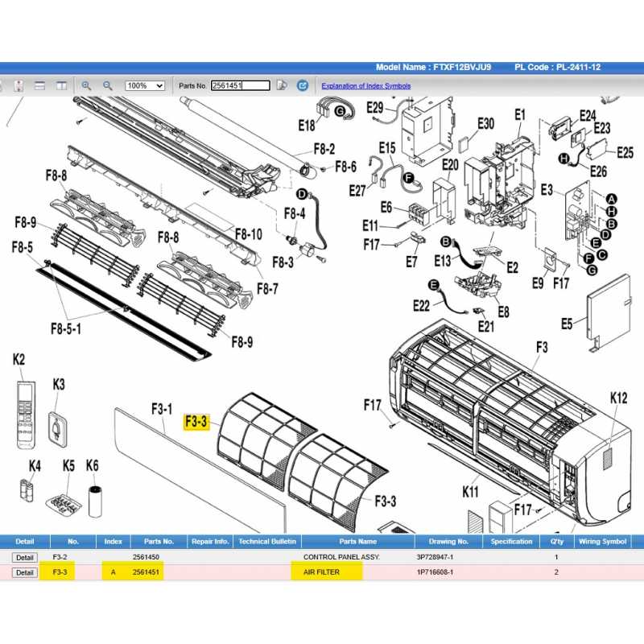The width and height of the screenshot is (644, 644).
Task: Select the top-bar panel layout icon
Action: (x=61, y=85)
